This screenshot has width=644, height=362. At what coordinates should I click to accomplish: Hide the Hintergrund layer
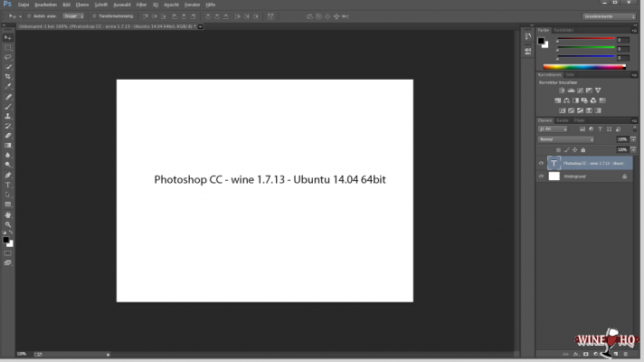(541, 176)
